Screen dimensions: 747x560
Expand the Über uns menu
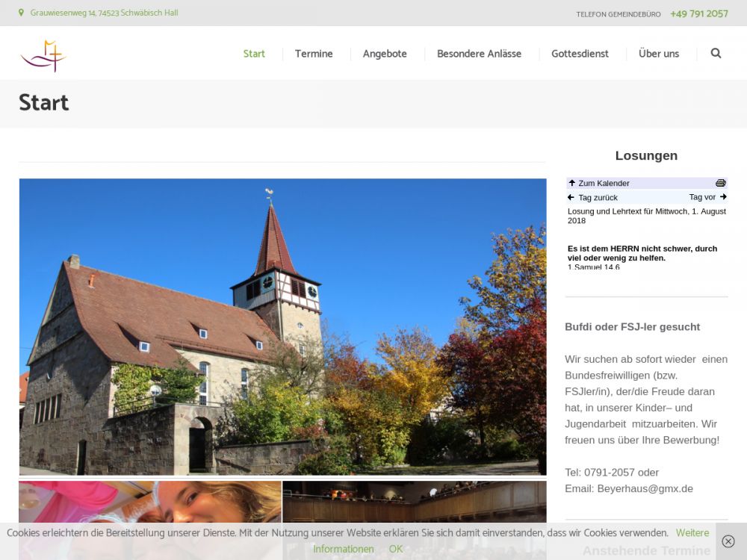(659, 54)
